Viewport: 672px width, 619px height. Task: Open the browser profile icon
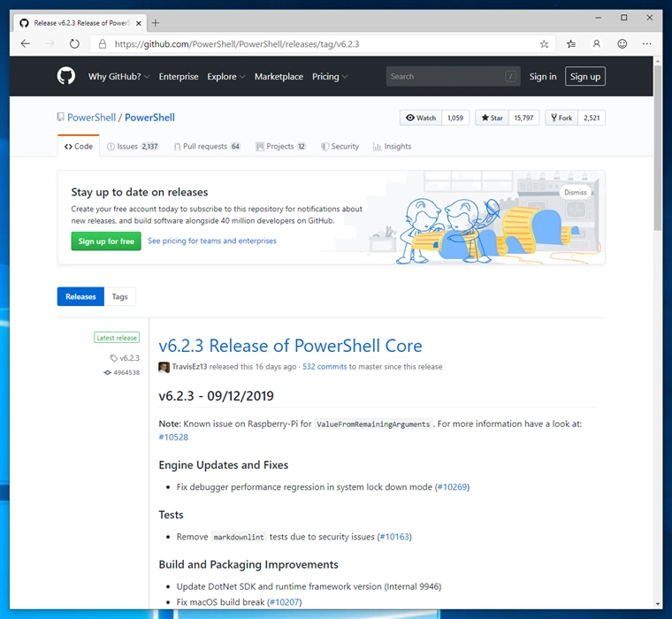point(596,43)
